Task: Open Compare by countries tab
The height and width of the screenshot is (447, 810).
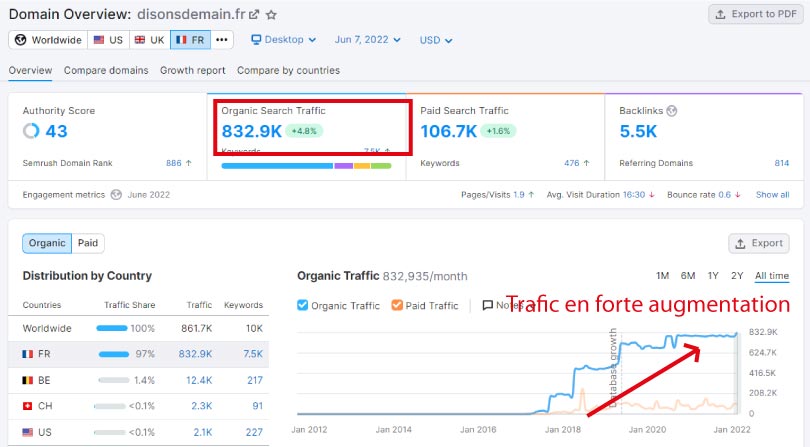Action: pyautogui.click(x=288, y=70)
